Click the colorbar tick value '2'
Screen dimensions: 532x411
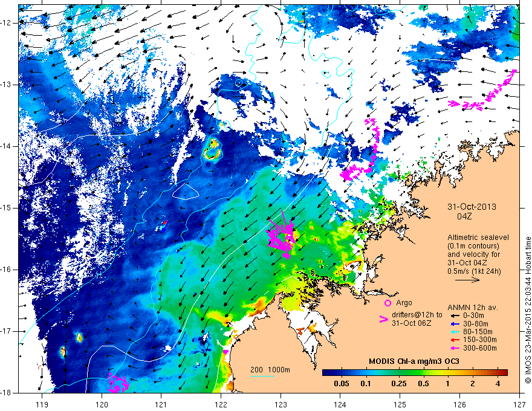pyautogui.click(x=473, y=384)
